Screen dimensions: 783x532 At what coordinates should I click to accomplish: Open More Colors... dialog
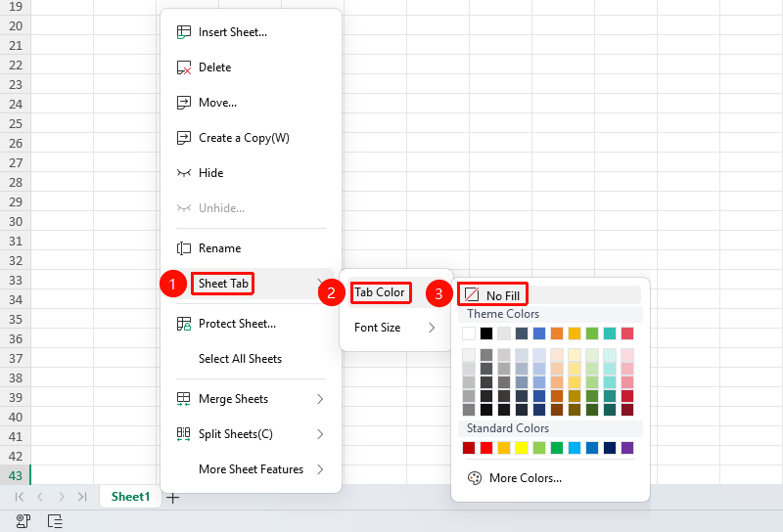point(550,478)
